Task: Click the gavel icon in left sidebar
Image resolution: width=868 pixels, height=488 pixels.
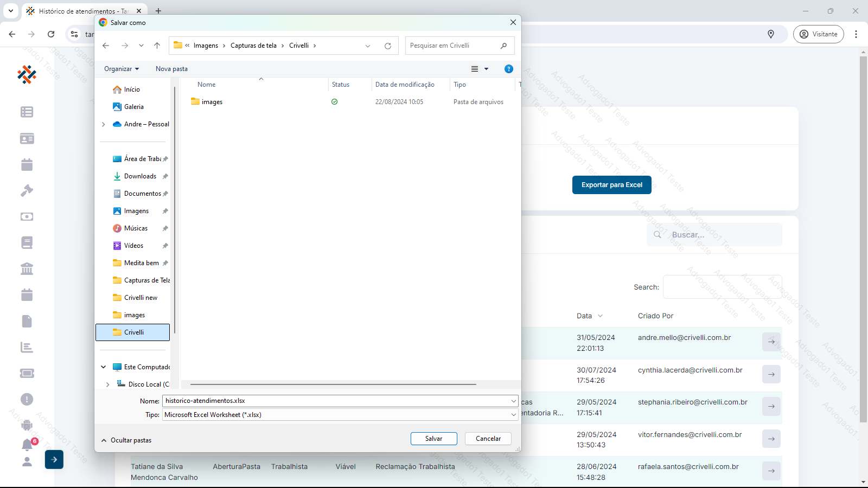Action: click(27, 190)
